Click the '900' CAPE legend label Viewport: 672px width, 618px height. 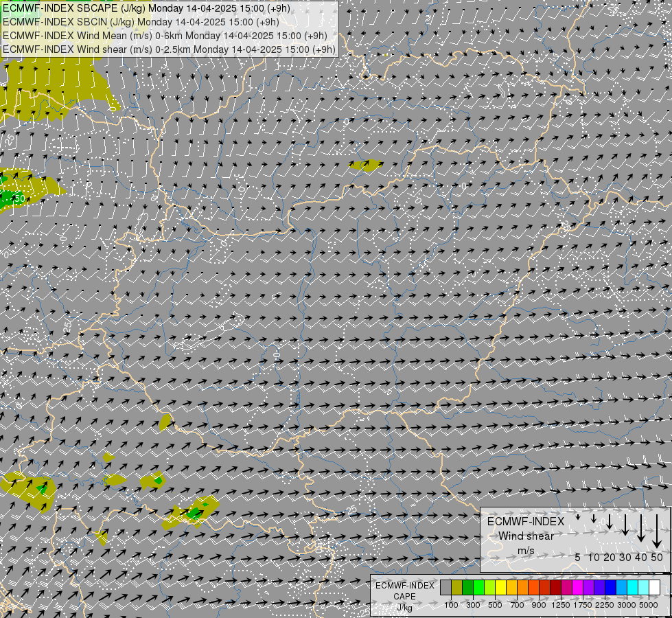(539, 605)
